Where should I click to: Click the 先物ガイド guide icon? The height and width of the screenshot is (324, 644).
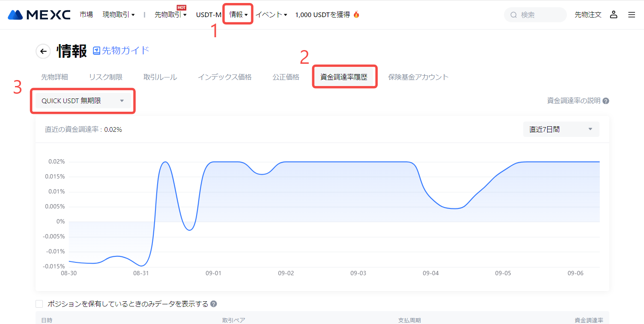pos(97,51)
